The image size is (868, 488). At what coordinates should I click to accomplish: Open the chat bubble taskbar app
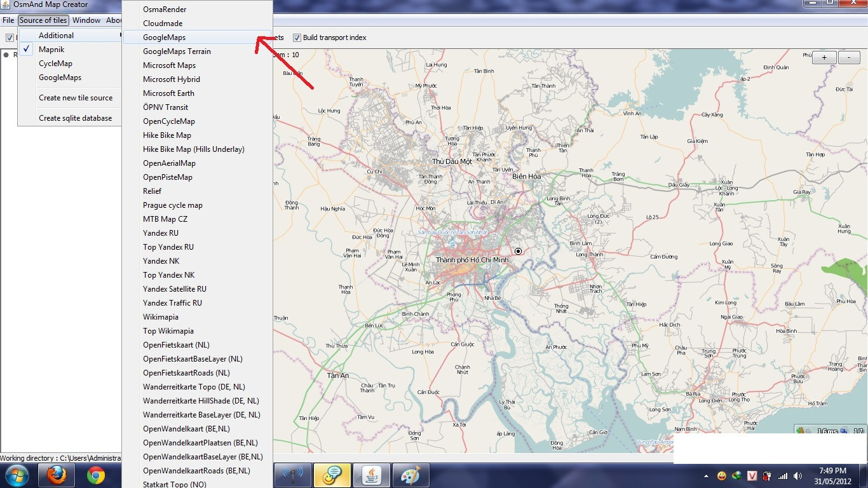coord(332,475)
